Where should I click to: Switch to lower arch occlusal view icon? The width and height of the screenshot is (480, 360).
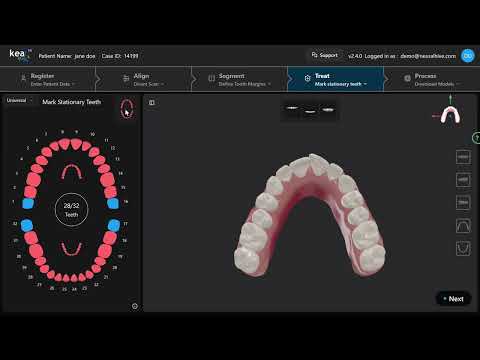[463, 249]
